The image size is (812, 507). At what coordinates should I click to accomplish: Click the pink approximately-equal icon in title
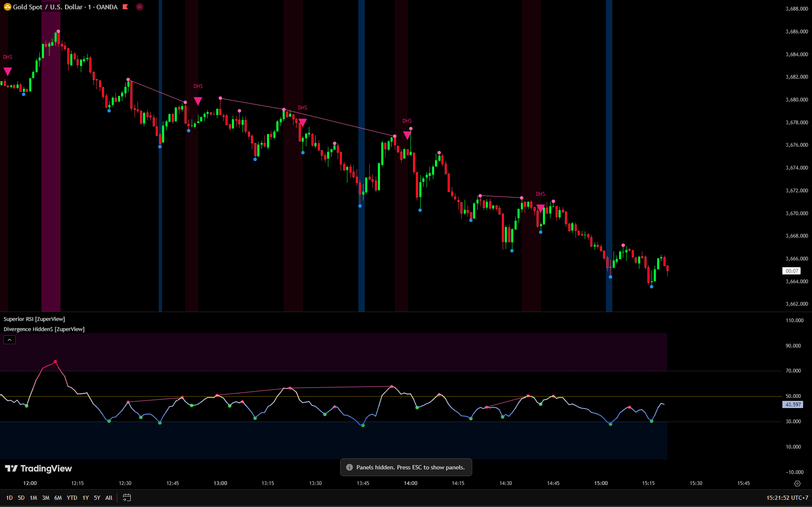point(140,7)
